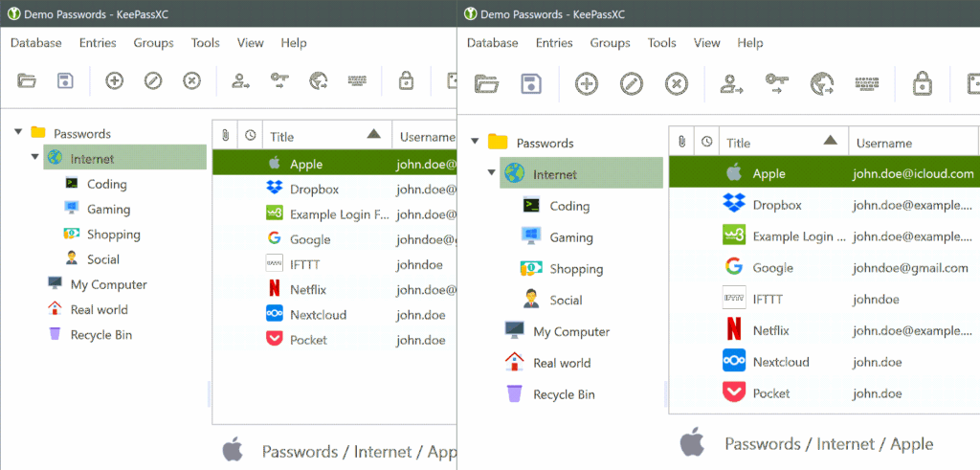Click attachment paperclip column header, left window
980x470 pixels.
(226, 135)
